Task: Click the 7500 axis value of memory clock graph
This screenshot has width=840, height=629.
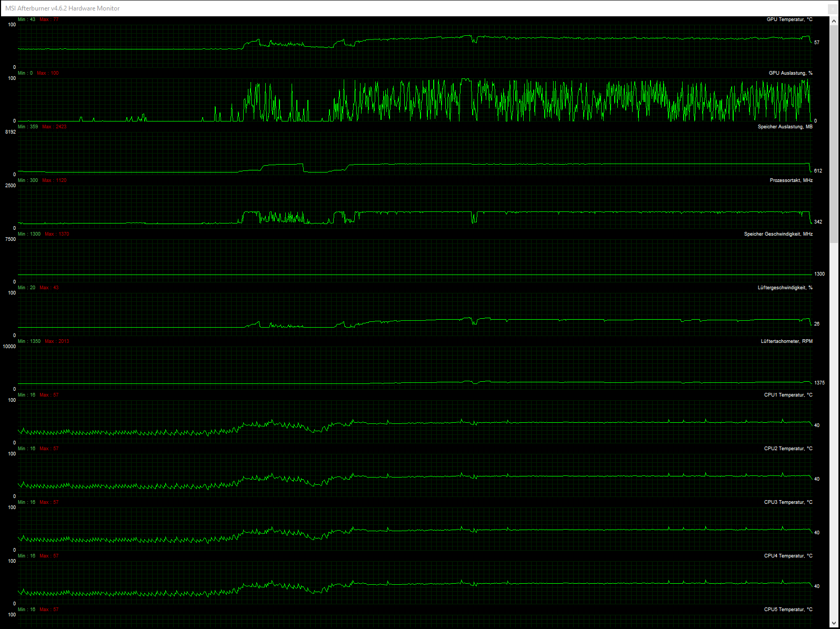Action: [x=11, y=239]
